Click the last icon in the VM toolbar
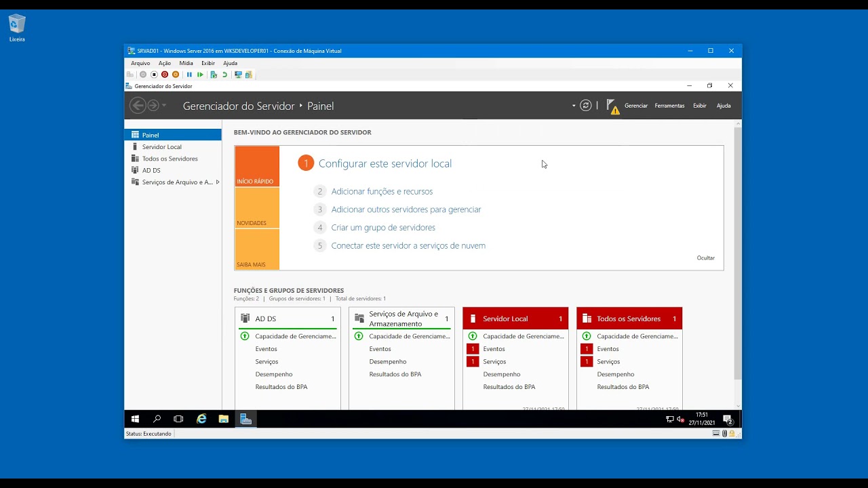The width and height of the screenshot is (868, 488). coord(249,75)
